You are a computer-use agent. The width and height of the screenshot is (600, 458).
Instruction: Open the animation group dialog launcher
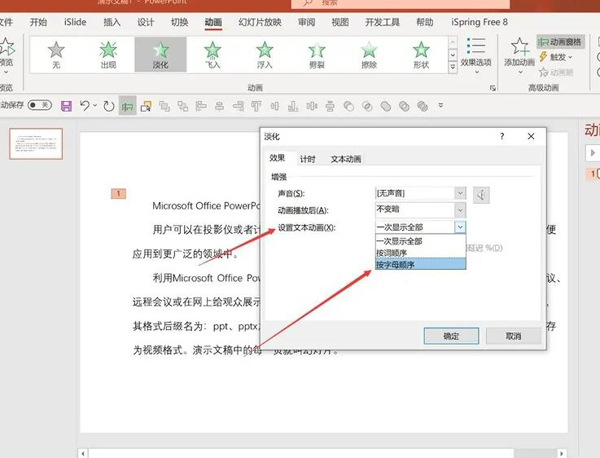(492, 88)
